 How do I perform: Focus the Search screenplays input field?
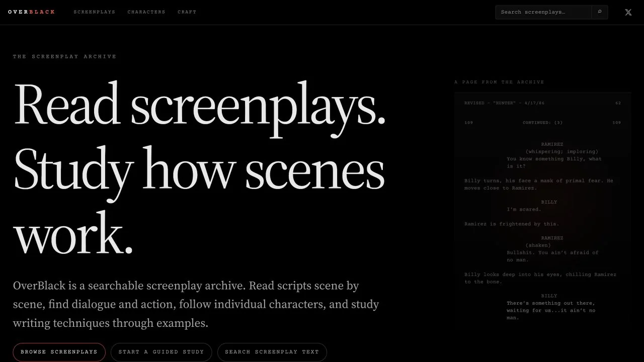pos(543,12)
